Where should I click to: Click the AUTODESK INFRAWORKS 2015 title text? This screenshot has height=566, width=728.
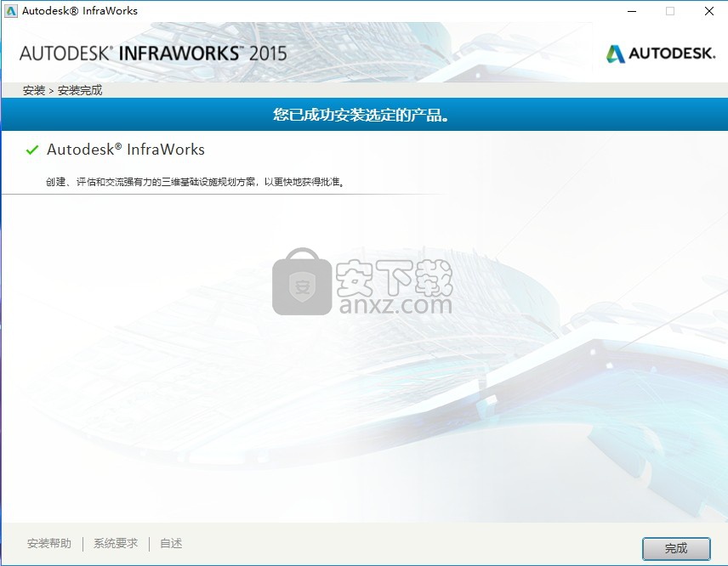(x=153, y=54)
